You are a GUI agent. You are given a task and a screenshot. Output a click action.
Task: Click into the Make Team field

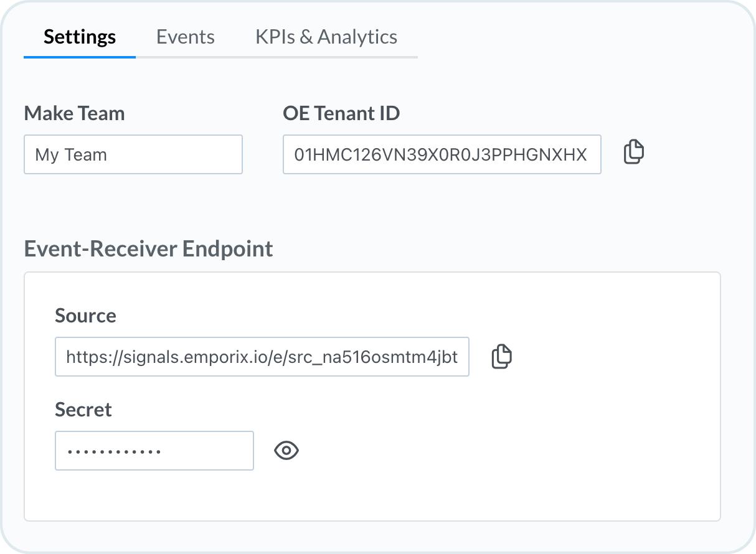coord(133,154)
